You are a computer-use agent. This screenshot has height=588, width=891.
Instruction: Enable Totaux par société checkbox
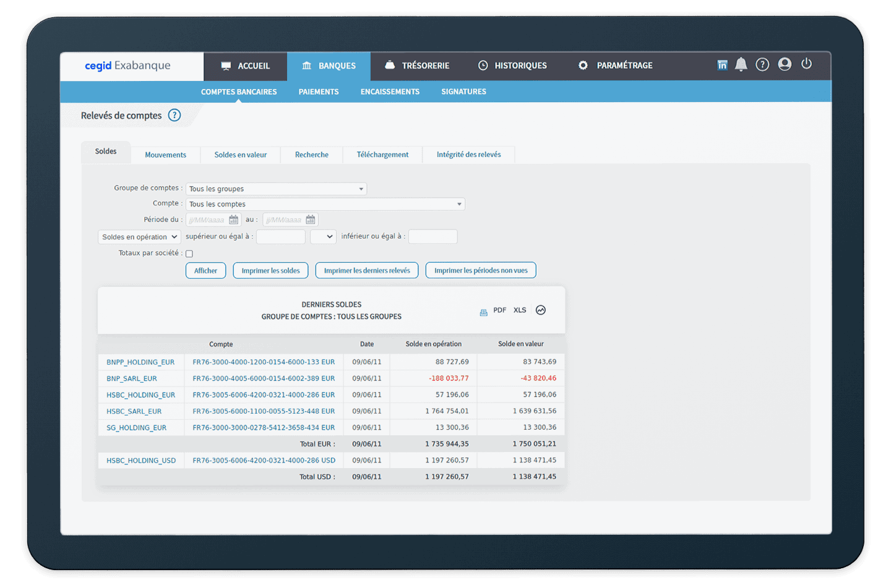[x=189, y=254]
